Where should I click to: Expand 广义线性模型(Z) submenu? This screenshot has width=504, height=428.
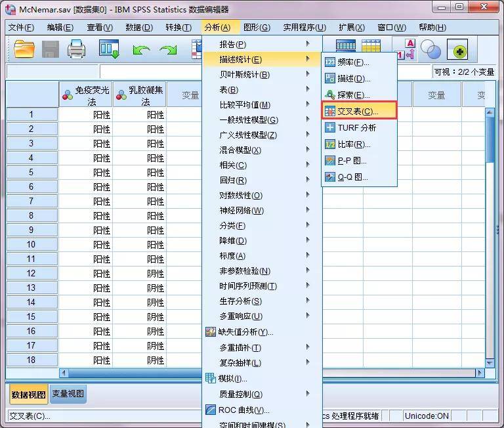point(262,135)
